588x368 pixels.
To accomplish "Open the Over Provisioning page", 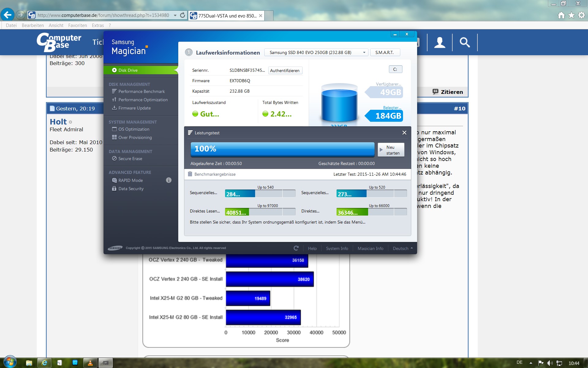I will coord(135,137).
